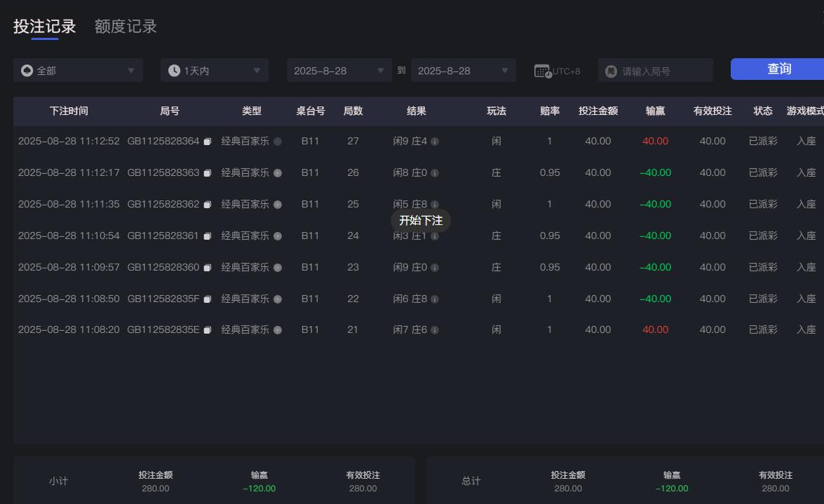Click the result info icon for round 24

pyautogui.click(x=435, y=236)
